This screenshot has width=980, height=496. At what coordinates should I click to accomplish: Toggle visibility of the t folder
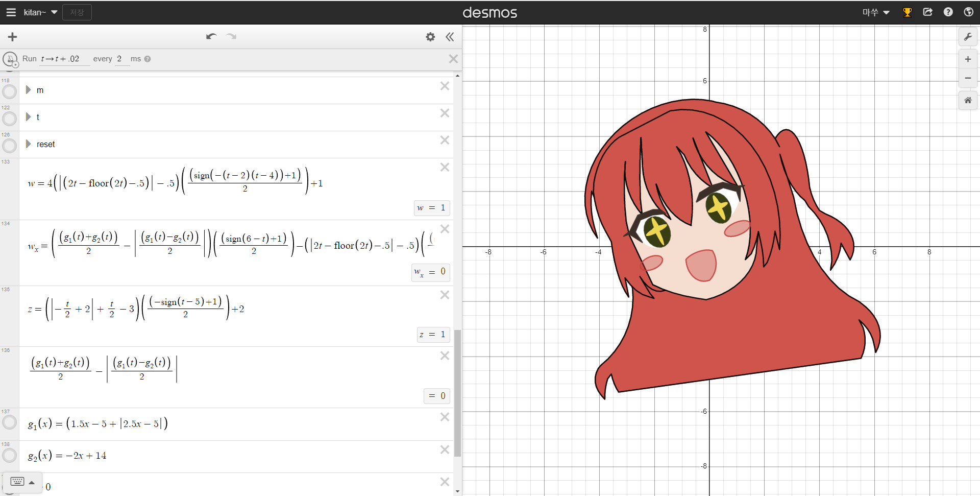[9, 119]
